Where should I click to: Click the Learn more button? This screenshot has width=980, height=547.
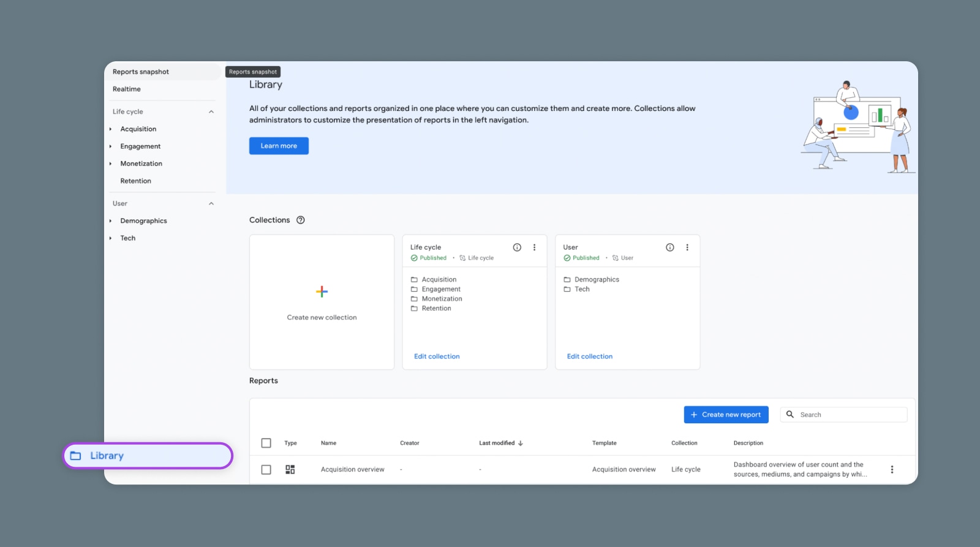(279, 146)
